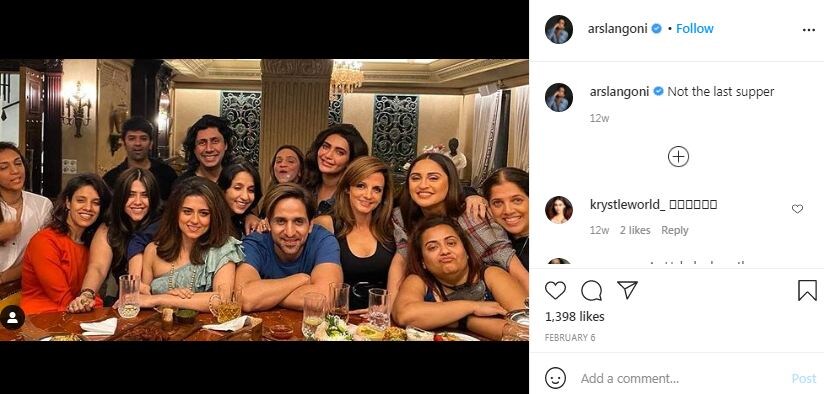Follow the arslangoni account
Screen dimensions: 824x394
pyautogui.click(x=695, y=29)
